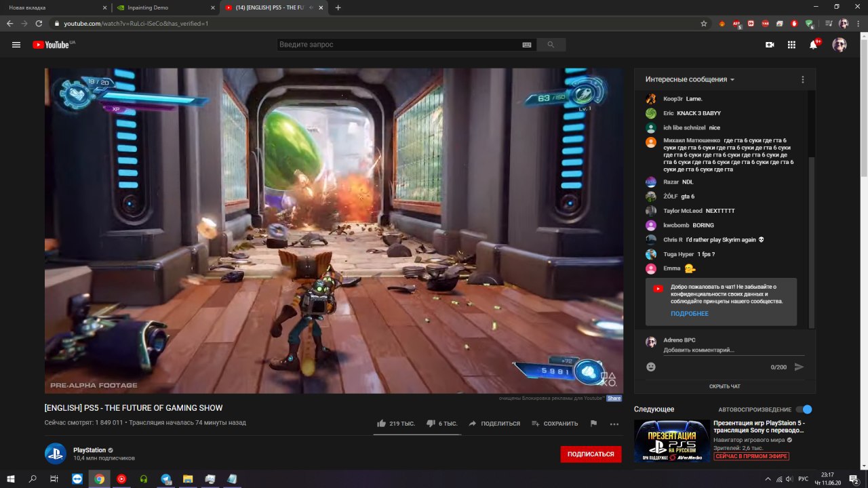This screenshot has width=868, height=488.
Task: Toggle the autoplay switch
Action: (x=804, y=409)
